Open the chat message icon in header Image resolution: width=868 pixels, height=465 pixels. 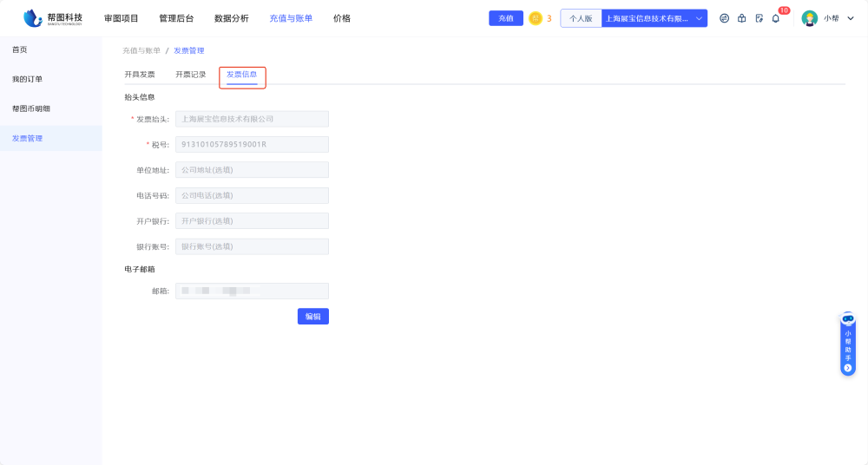point(725,18)
